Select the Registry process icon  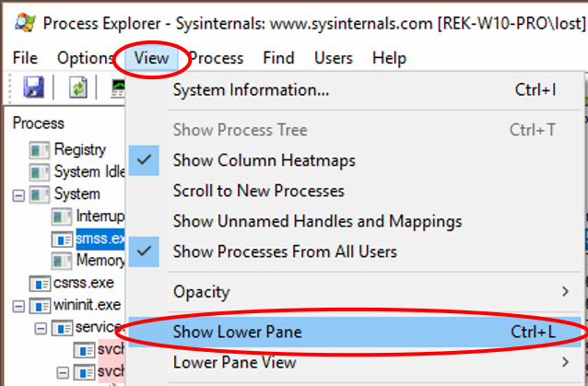(40, 150)
